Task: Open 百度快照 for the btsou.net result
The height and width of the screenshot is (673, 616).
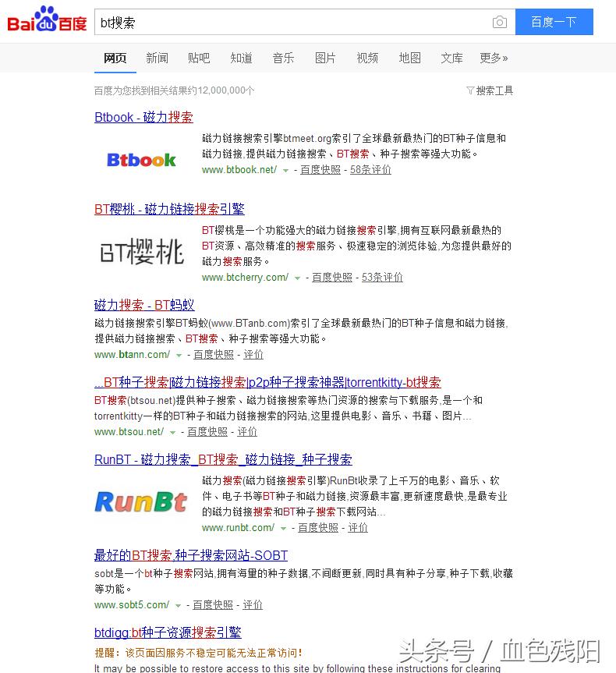Action: click(x=207, y=431)
